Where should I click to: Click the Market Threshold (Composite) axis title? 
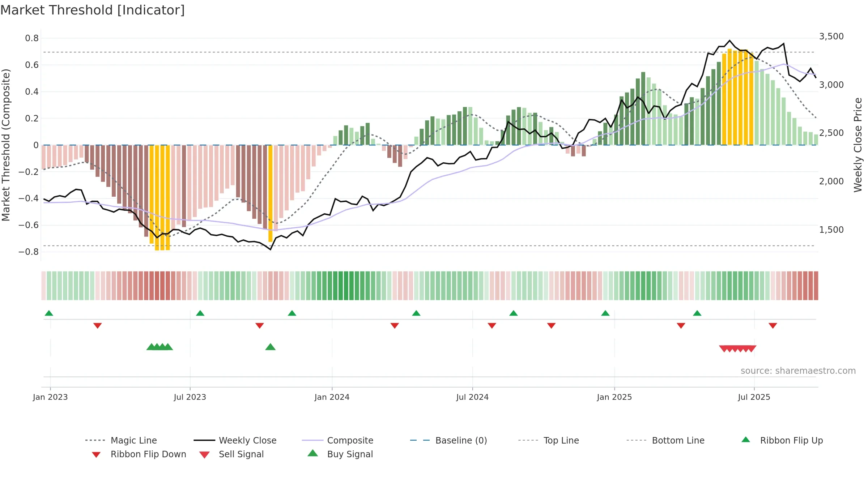click(x=6, y=145)
